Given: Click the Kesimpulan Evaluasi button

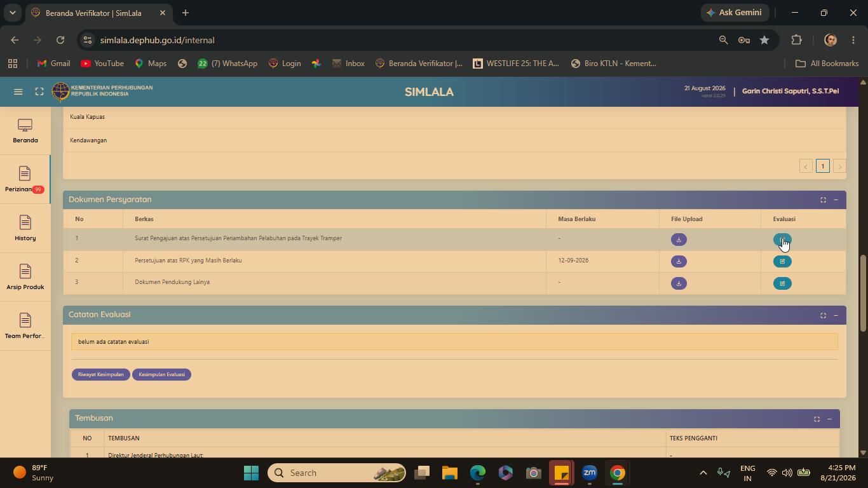Looking at the screenshot, I should tap(162, 374).
